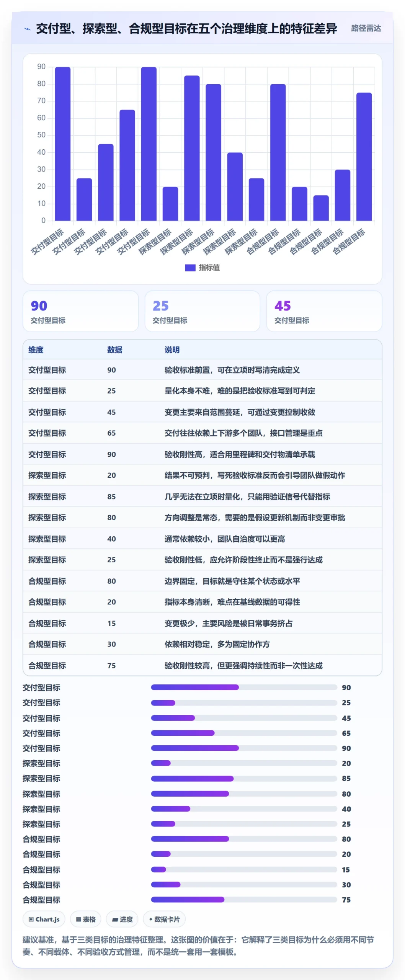Screen dimensions: 405x980
Task: Toggle the 指标值 legend label in the chart
Action: click(209, 268)
